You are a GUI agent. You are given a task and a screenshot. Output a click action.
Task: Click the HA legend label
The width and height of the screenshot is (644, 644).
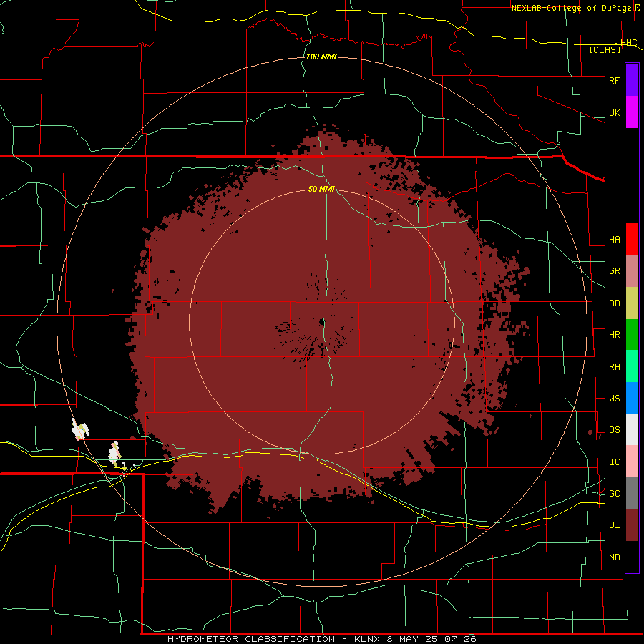(x=614, y=239)
